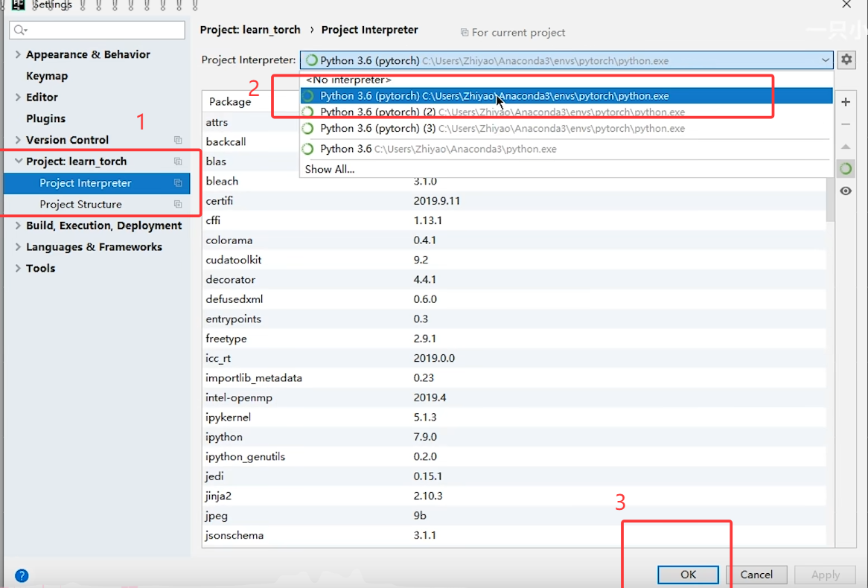
Task: Click the For current project icon label
Action: (x=513, y=33)
